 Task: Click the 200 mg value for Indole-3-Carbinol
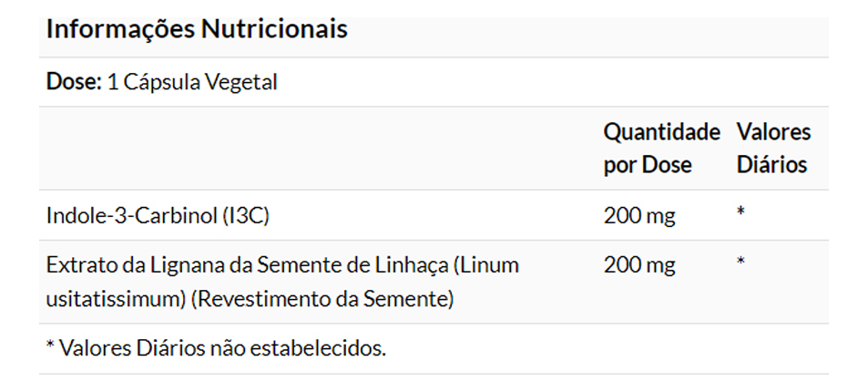[x=639, y=216]
